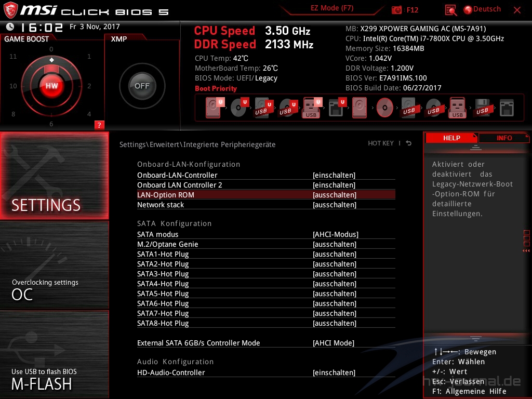Viewport: 532px width, 399px height.
Task: Select the legacy USB hard disk boot icon
Action: pyautogui.click(x=409, y=108)
